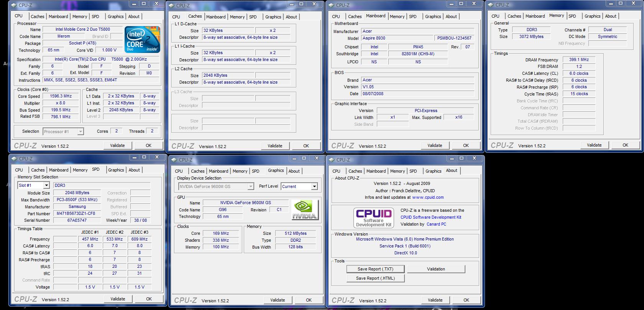This screenshot has width=644, height=310.
Task: Open the CPUID Software Development Kit link
Action: pyautogui.click(x=431, y=217)
